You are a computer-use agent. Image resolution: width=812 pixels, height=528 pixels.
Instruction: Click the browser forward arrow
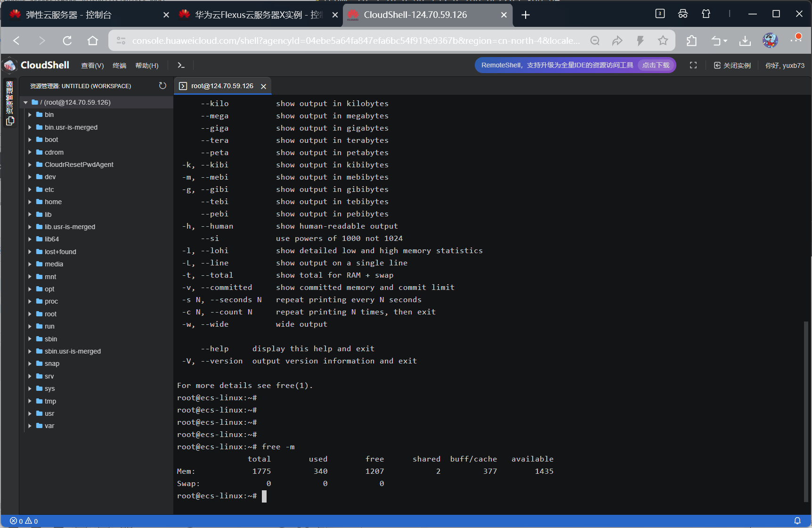pyautogui.click(x=42, y=41)
